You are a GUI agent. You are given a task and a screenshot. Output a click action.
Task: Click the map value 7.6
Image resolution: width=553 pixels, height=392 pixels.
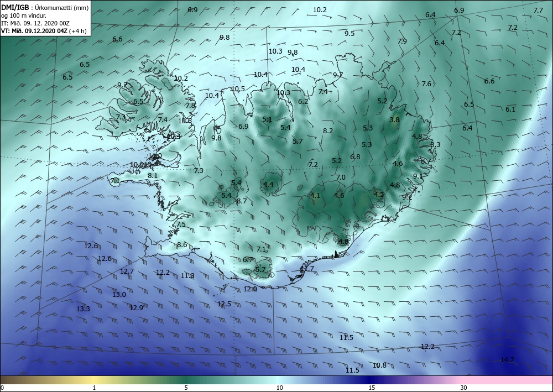[426, 83]
